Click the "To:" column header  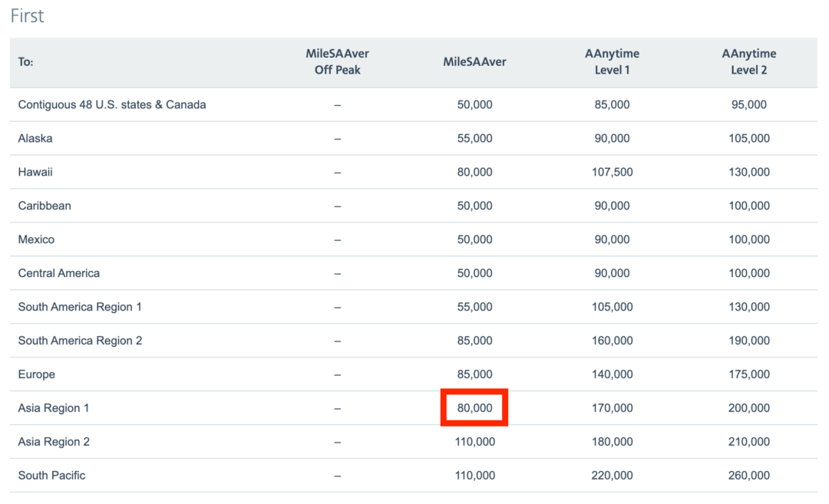(25, 62)
